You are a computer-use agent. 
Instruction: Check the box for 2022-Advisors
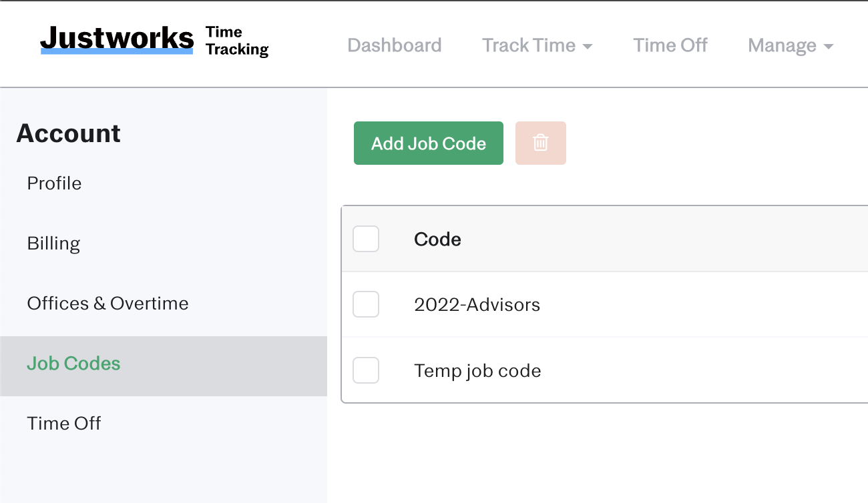[x=366, y=304]
